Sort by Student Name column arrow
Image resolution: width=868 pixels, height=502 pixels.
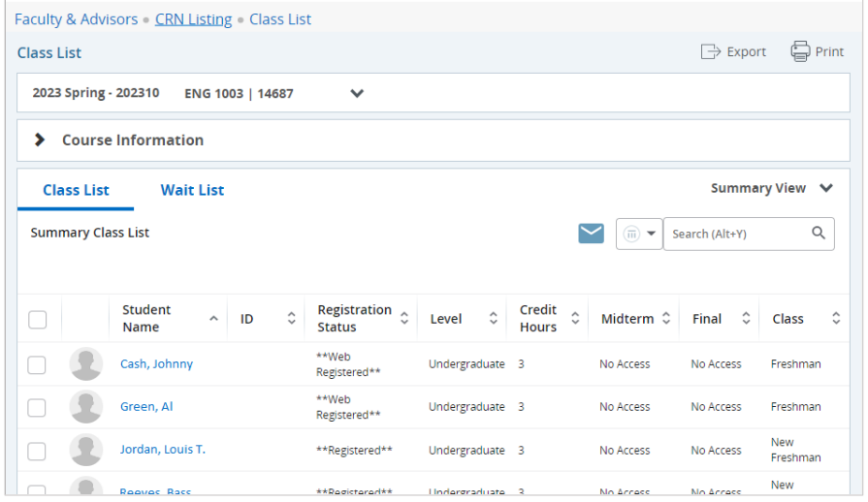(x=213, y=319)
